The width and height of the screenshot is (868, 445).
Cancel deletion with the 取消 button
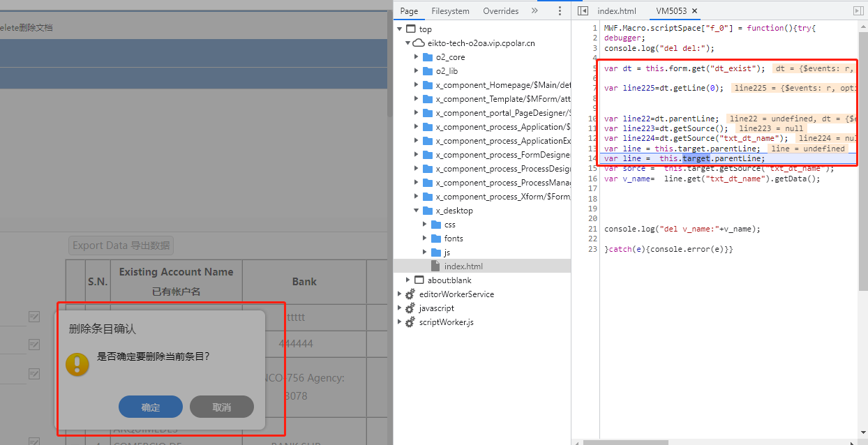click(x=222, y=407)
